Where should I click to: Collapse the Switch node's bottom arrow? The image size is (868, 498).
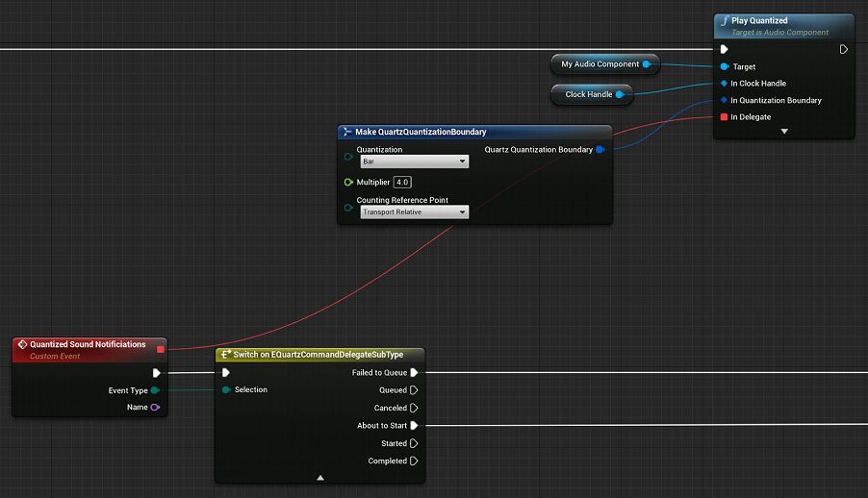[320, 477]
